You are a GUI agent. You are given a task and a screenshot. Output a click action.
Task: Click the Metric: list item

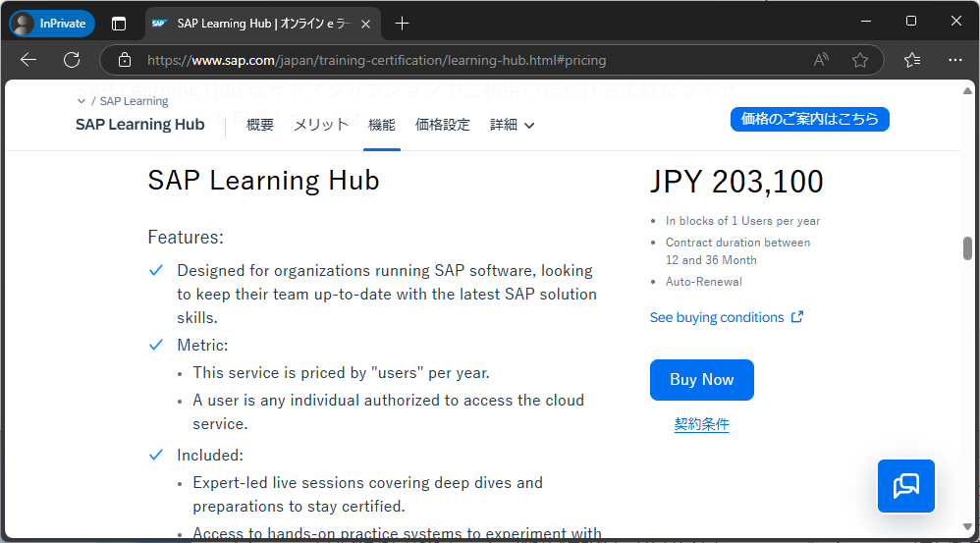coord(202,345)
